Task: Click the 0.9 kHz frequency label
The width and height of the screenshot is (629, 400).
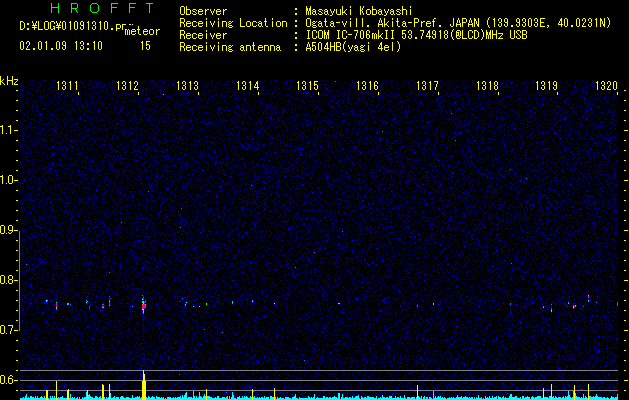Action: coord(8,231)
